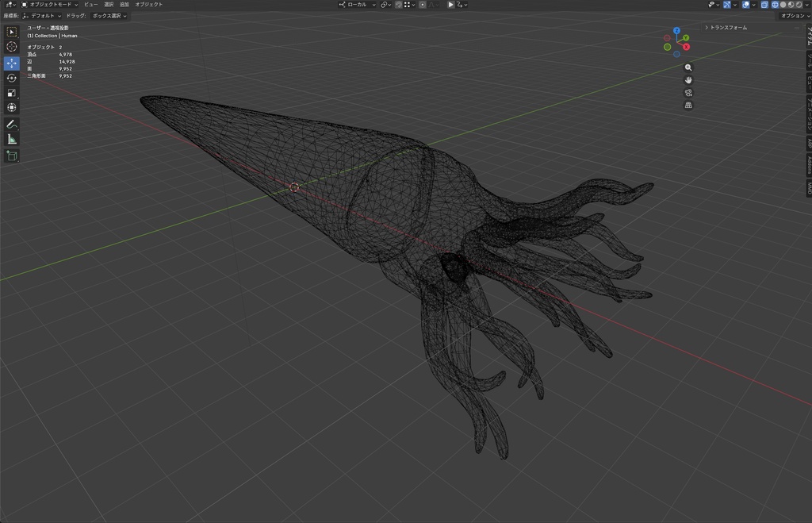The width and height of the screenshot is (812, 523).
Task: Switch to アニメーション sidebar tab
Action: click(x=808, y=114)
